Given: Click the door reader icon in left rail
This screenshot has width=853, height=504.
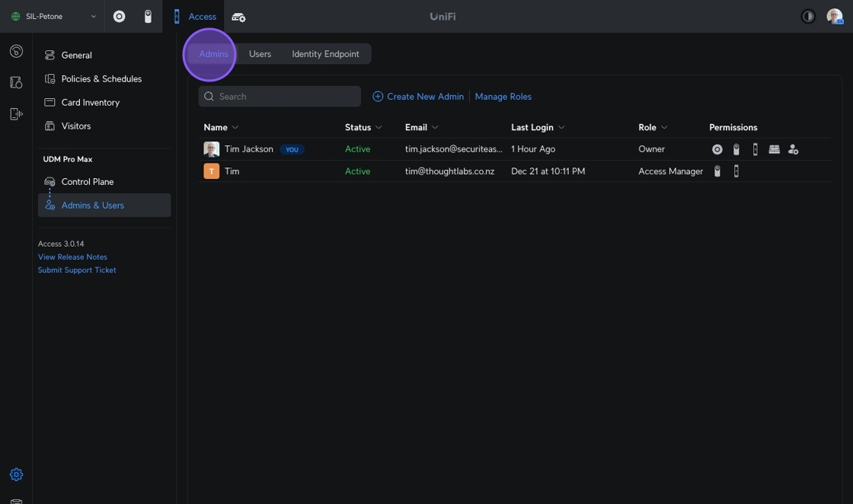Looking at the screenshot, I should (x=16, y=113).
